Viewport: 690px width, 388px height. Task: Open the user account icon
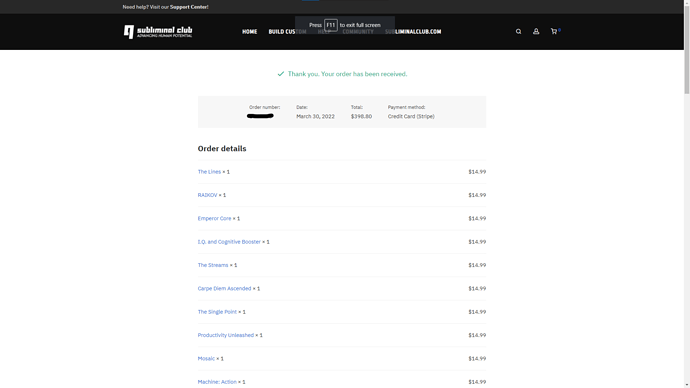pyautogui.click(x=536, y=31)
